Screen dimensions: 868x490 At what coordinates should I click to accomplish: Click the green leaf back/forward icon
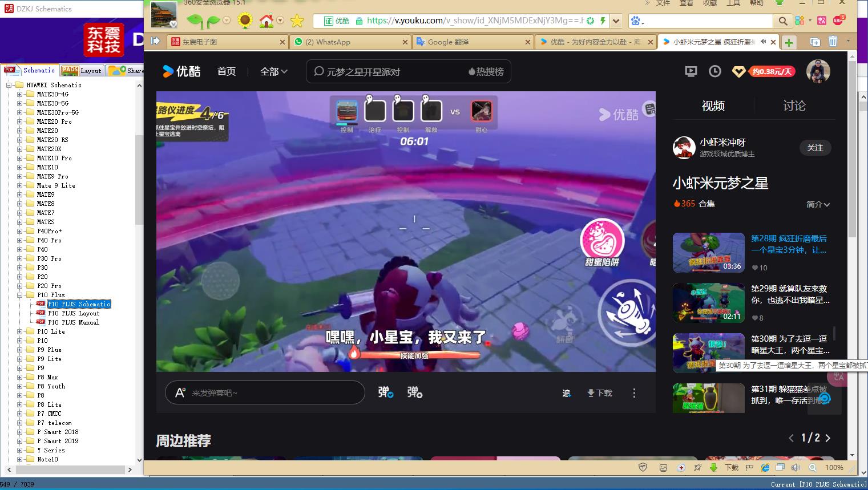coord(203,21)
